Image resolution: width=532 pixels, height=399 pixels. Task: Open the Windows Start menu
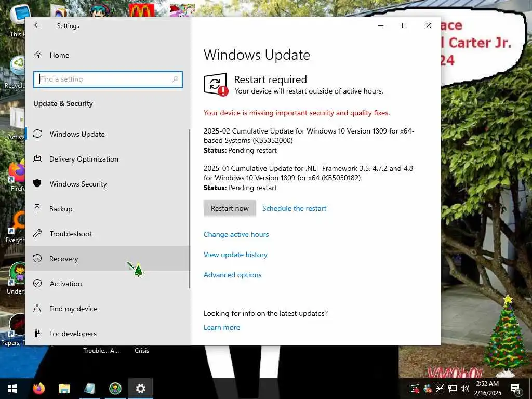12,389
